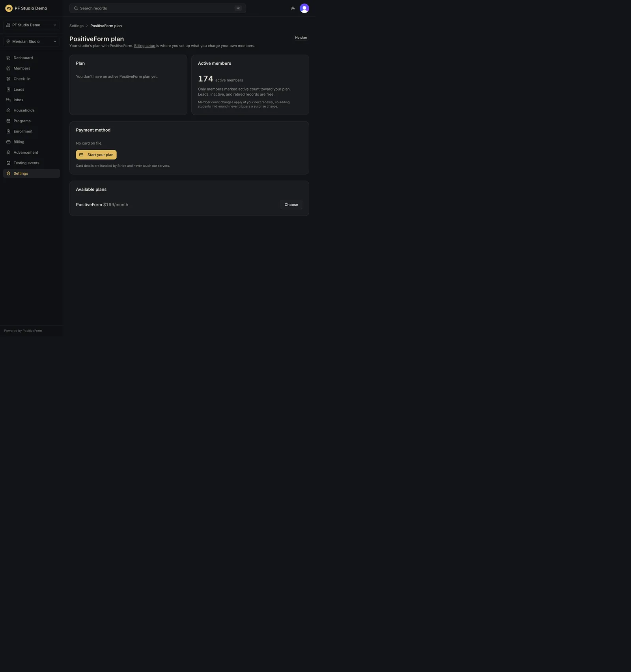Click the No card on file text

(x=89, y=143)
